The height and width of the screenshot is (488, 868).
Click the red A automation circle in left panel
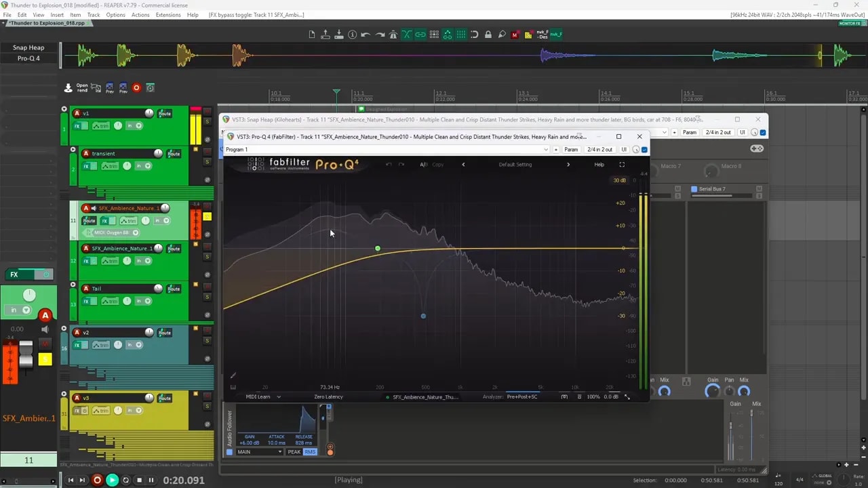pyautogui.click(x=45, y=315)
